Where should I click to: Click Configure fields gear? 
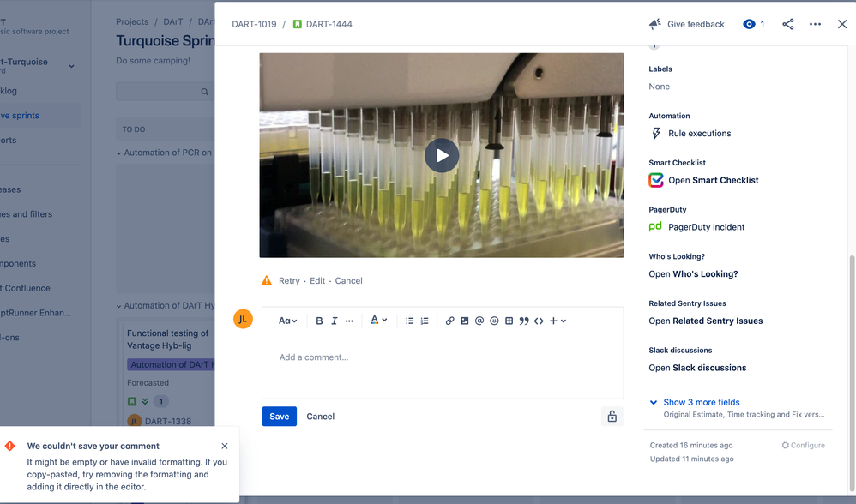[x=803, y=445]
